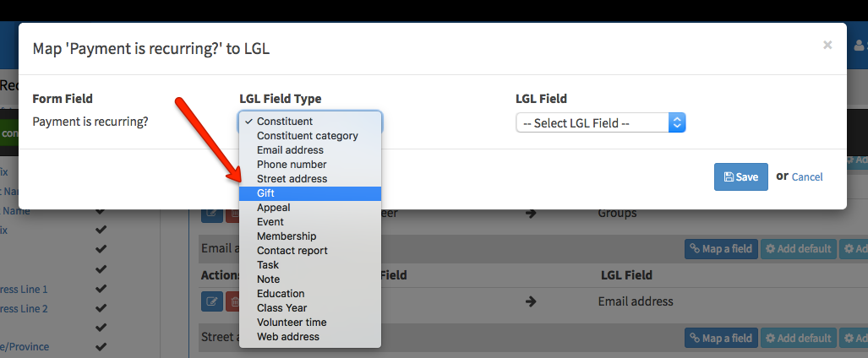
Task: Save the field mapping
Action: [740, 177]
